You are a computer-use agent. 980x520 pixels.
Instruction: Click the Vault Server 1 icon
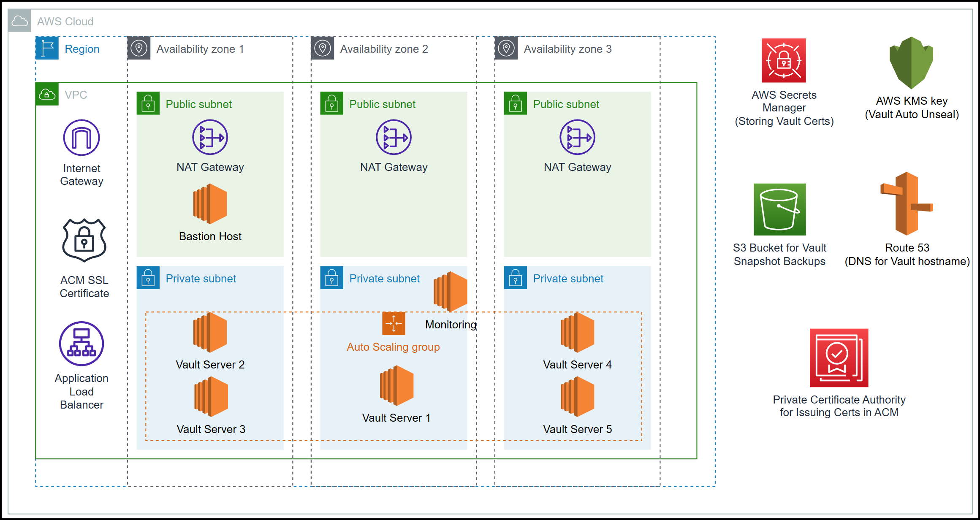396,386
